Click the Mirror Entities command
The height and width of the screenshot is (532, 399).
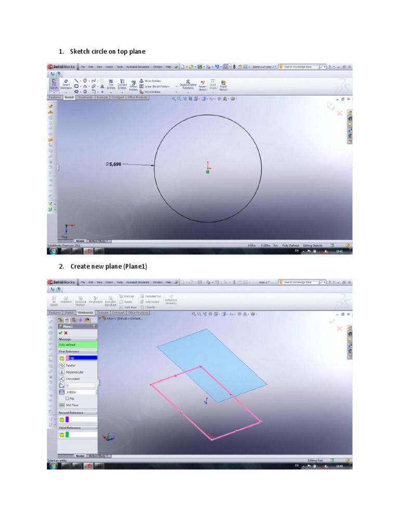(150, 81)
